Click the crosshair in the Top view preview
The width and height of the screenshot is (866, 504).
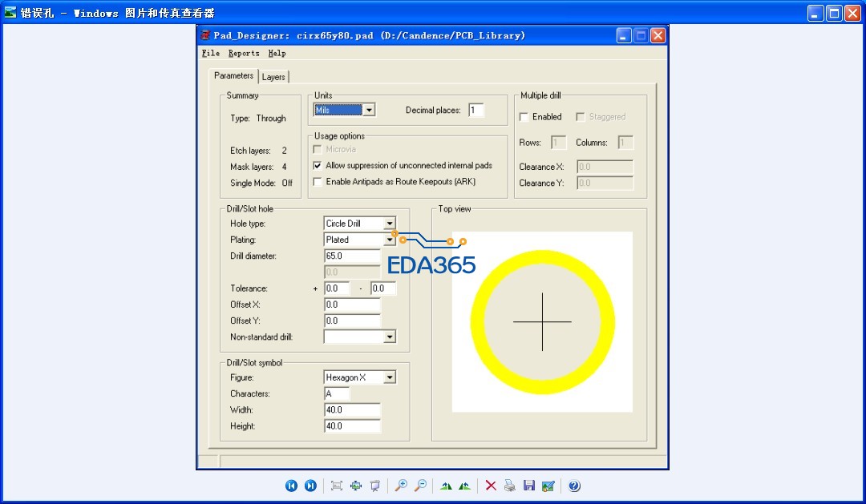tap(542, 322)
